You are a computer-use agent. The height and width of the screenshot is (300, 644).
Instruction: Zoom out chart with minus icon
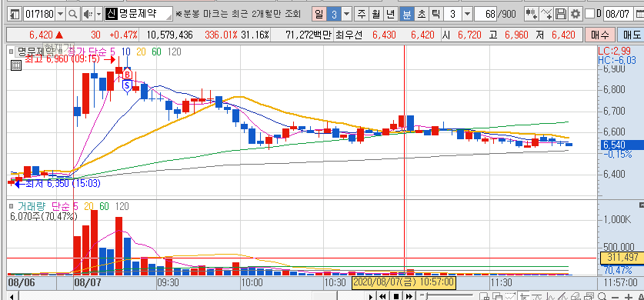click(615, 297)
